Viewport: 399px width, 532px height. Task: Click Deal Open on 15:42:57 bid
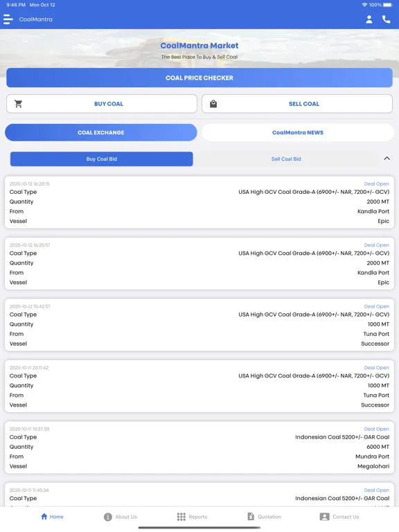coord(377,306)
